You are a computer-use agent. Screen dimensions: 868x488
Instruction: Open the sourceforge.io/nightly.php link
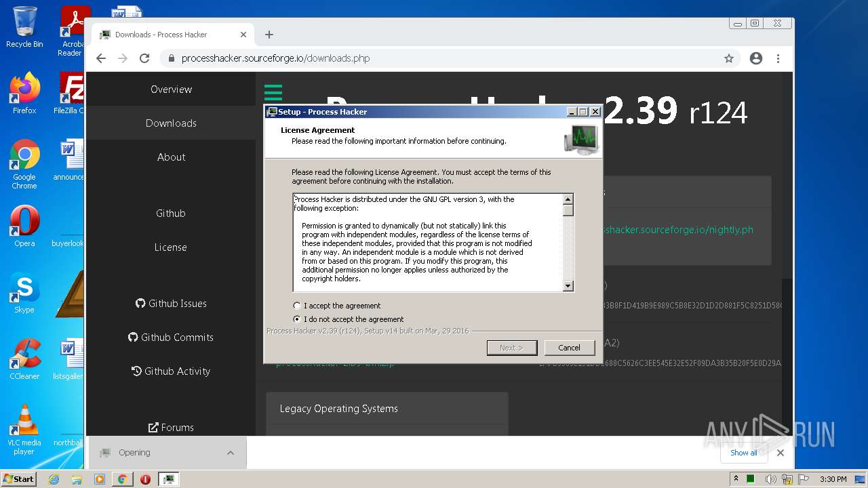click(x=678, y=230)
